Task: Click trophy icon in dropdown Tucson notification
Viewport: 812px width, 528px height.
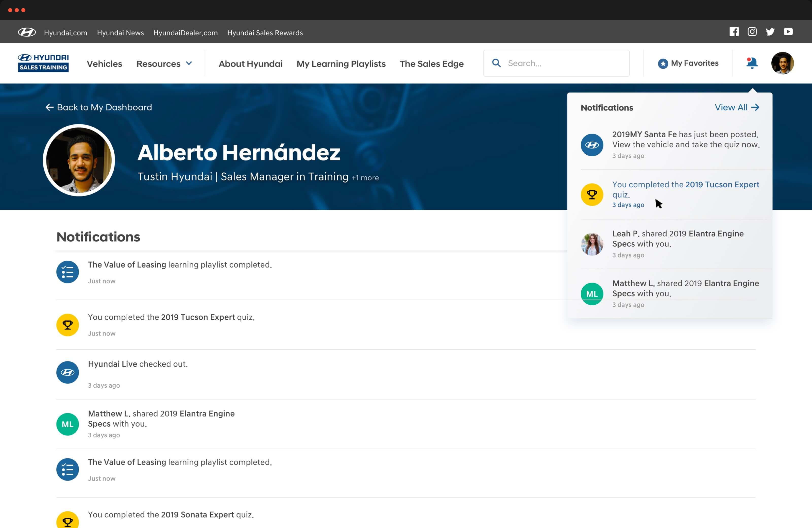Action: 592,194
